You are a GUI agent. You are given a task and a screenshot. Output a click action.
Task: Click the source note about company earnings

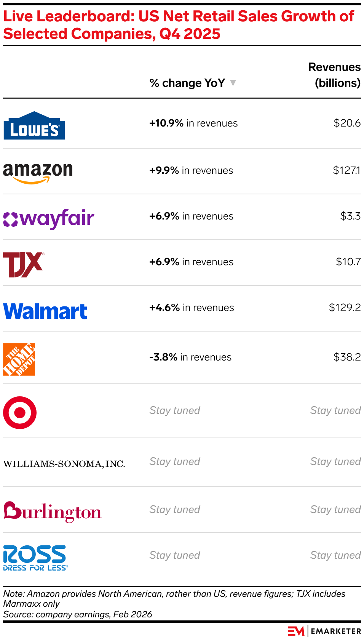pyautogui.click(x=78, y=614)
